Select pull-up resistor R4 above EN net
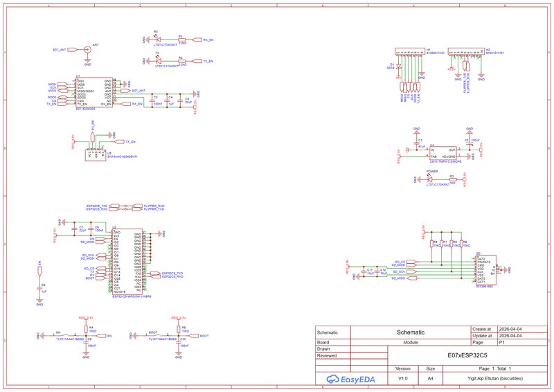 point(86,329)
